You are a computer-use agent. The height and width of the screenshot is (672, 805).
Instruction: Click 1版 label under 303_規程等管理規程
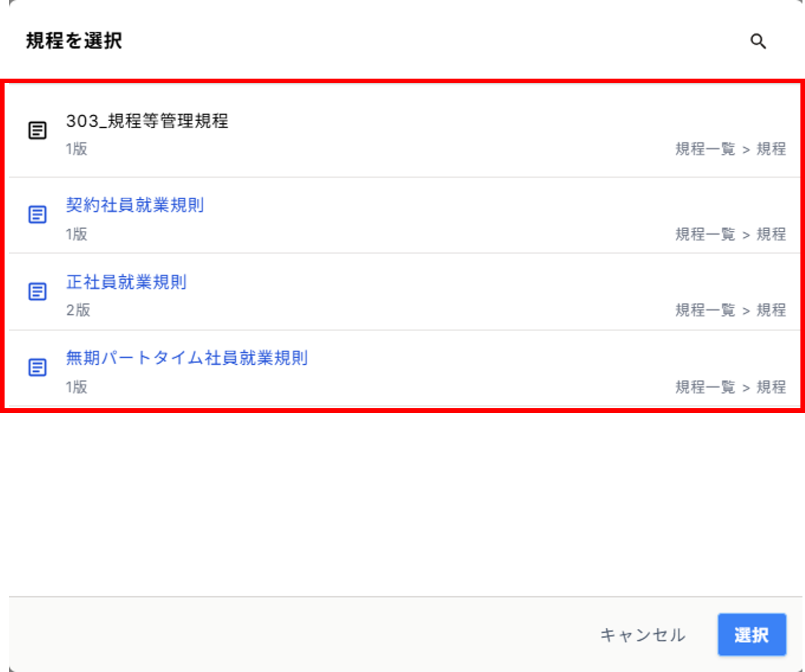point(77,149)
